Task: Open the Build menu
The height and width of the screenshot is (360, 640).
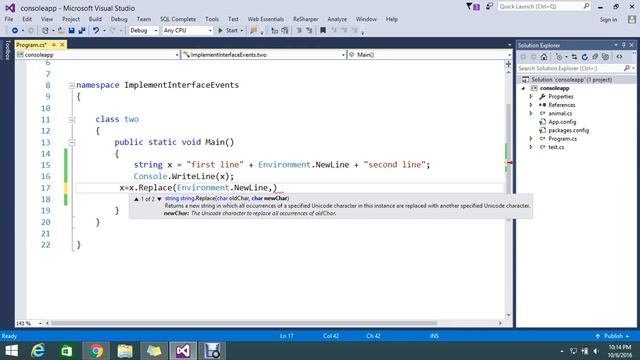Action: tap(95, 19)
